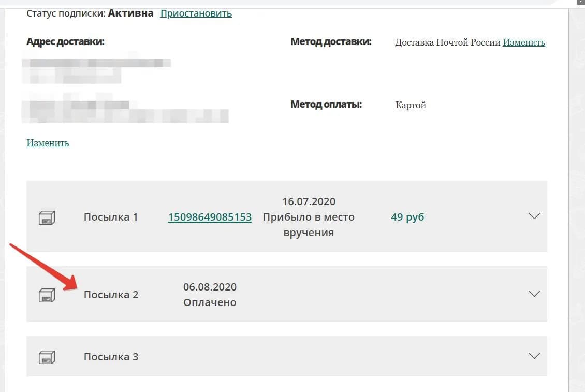Screen dimensions: 585x392
Task: Open the Приостановить subscription link
Action: pyautogui.click(x=196, y=13)
